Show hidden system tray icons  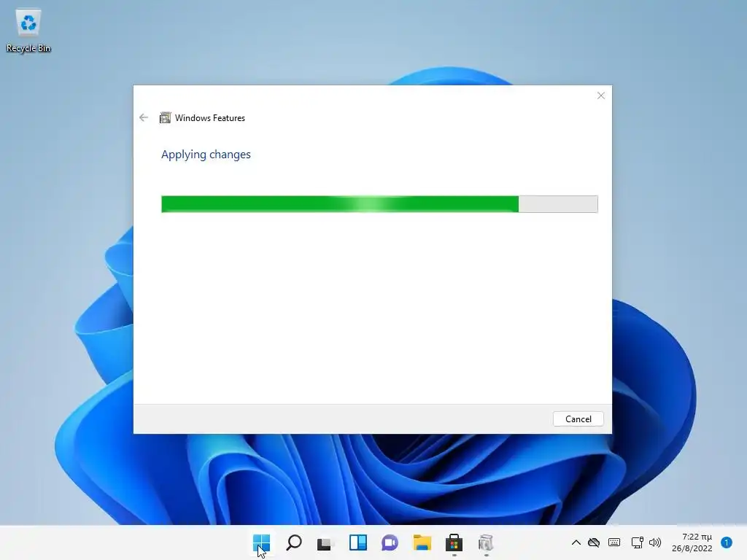[576, 542]
